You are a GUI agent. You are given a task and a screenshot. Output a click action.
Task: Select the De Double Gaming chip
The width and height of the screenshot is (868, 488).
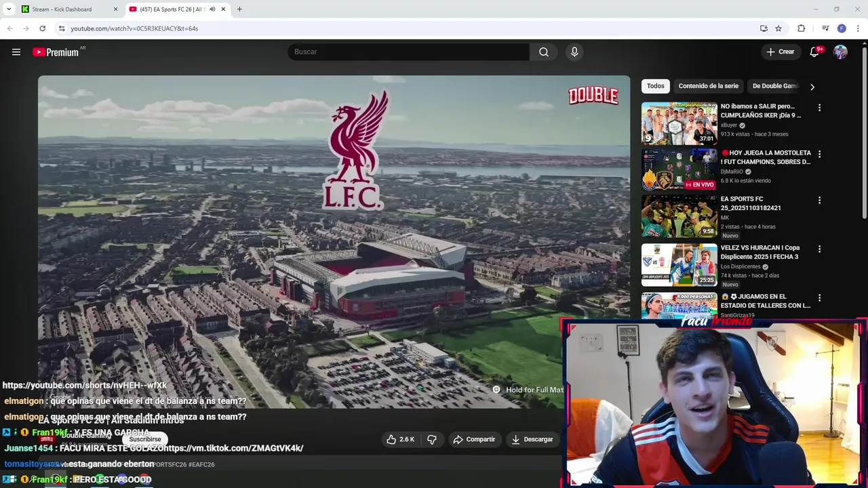(x=775, y=86)
